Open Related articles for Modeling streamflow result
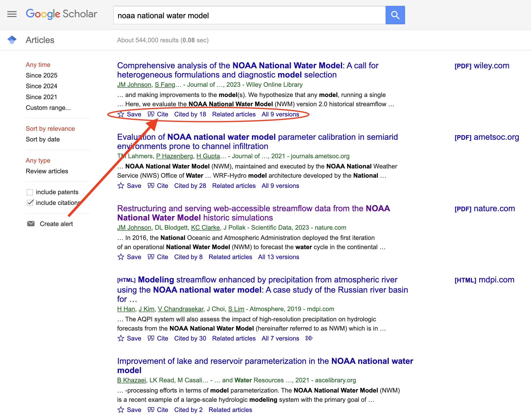 point(234,338)
